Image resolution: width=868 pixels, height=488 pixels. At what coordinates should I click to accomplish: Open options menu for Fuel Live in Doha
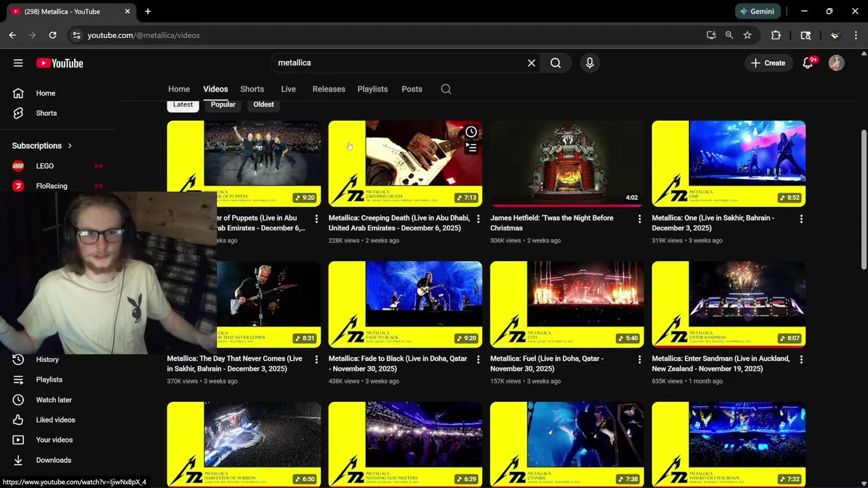tap(639, 359)
